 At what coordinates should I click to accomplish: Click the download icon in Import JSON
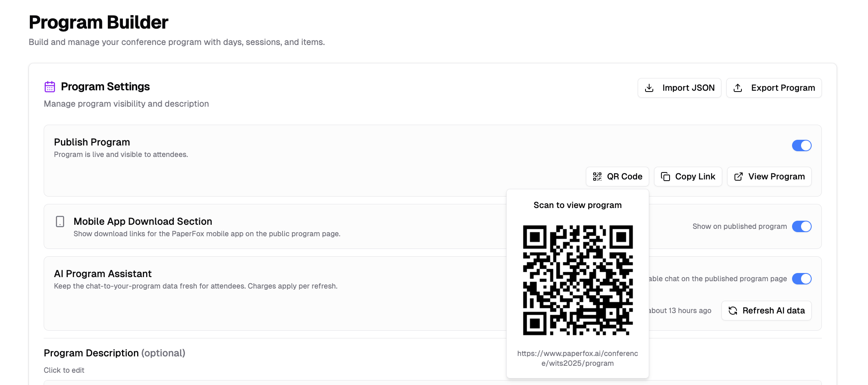pyautogui.click(x=649, y=88)
